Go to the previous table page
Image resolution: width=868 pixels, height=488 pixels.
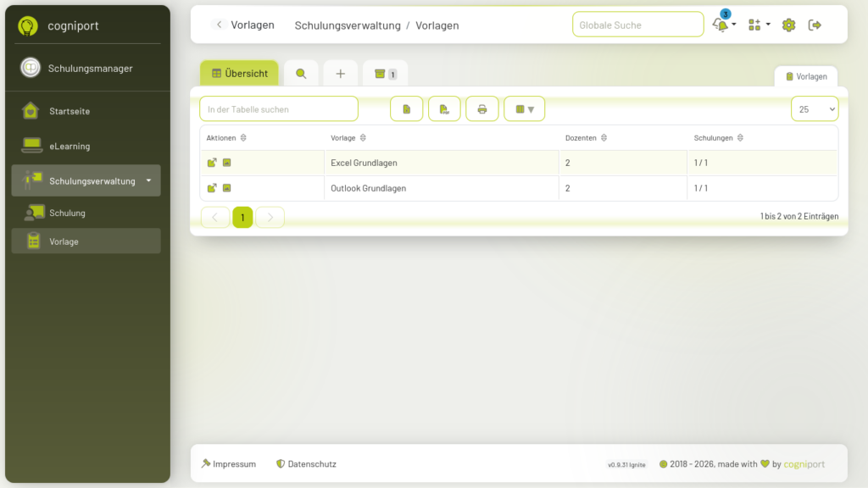tap(215, 218)
